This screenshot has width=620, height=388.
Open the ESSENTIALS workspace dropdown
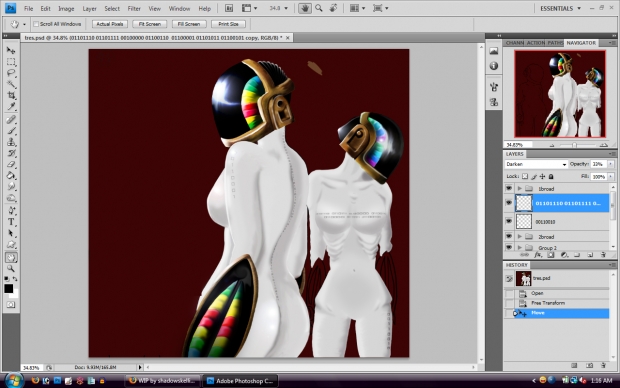coord(561,8)
